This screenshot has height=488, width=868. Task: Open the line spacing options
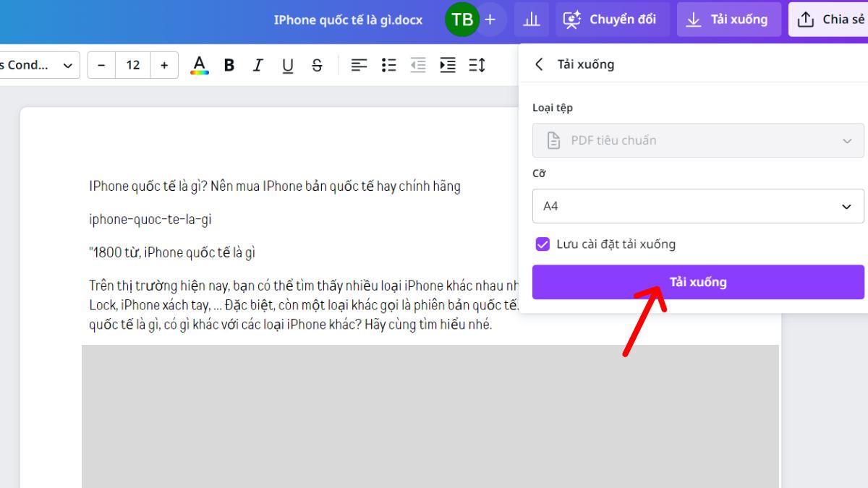(x=477, y=65)
